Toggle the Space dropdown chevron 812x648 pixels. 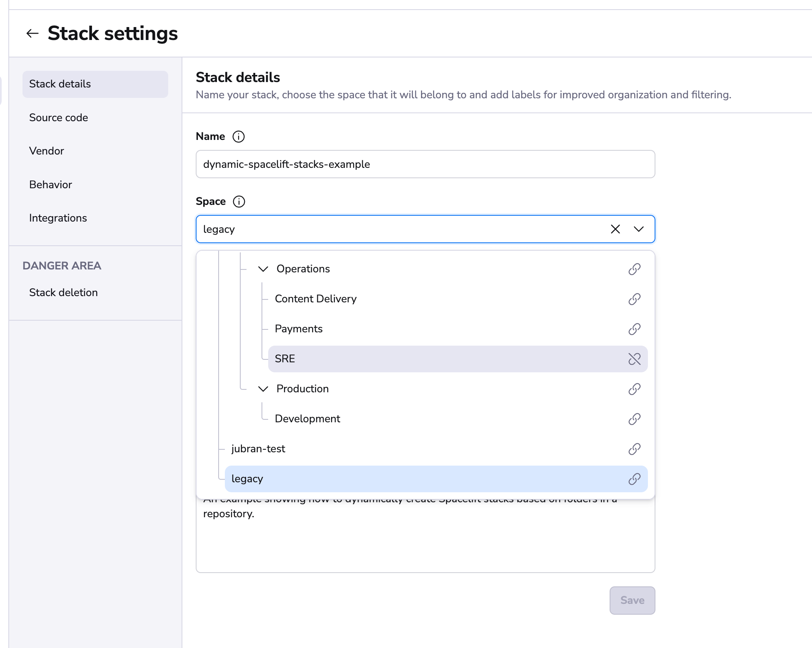click(638, 229)
